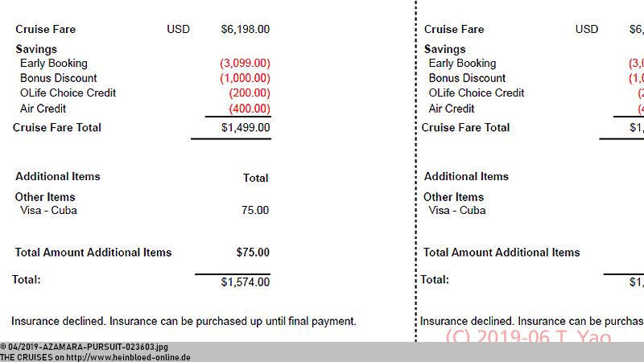The image size is (644, 362).
Task: Open the heinbloed-online.de link in footer
Action: point(128,357)
